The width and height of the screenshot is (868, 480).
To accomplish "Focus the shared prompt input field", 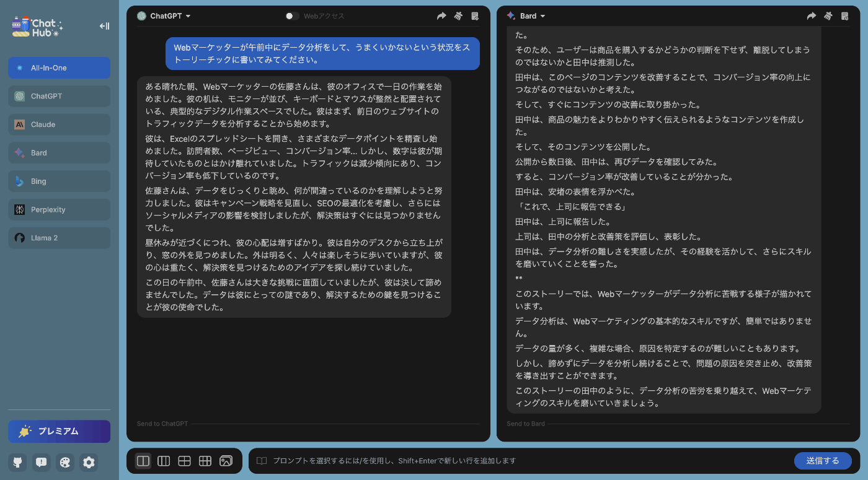I will tap(530, 461).
